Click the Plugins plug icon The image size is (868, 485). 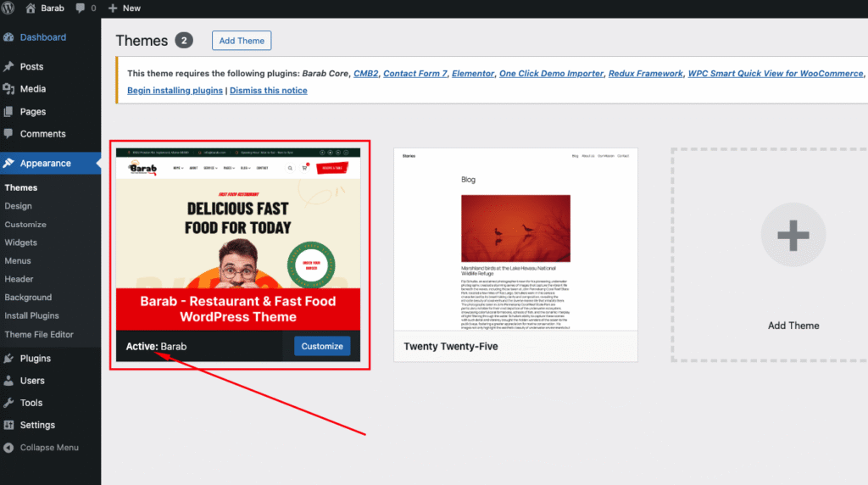8,358
